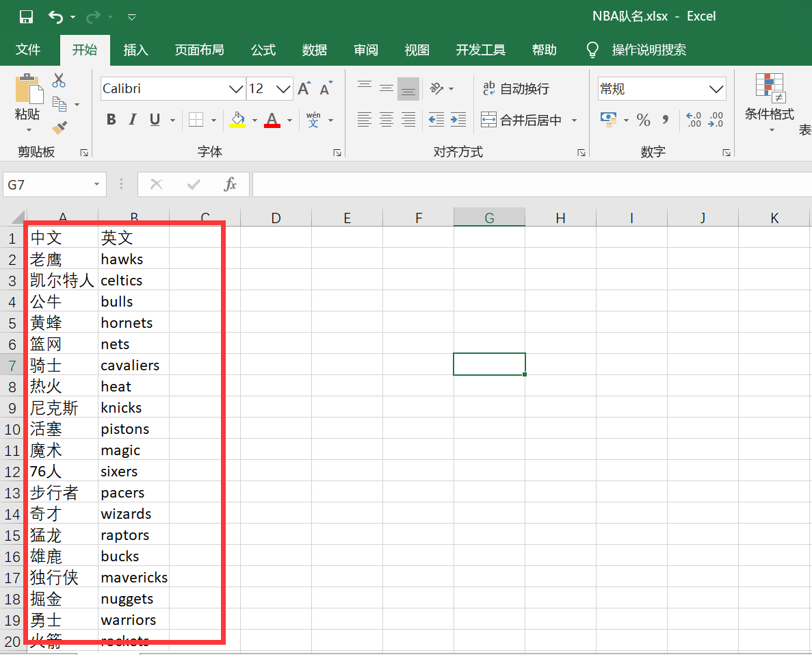Image resolution: width=812 pixels, height=655 pixels.
Task: Toggle wrap text (自动换行)
Action: 516,88
